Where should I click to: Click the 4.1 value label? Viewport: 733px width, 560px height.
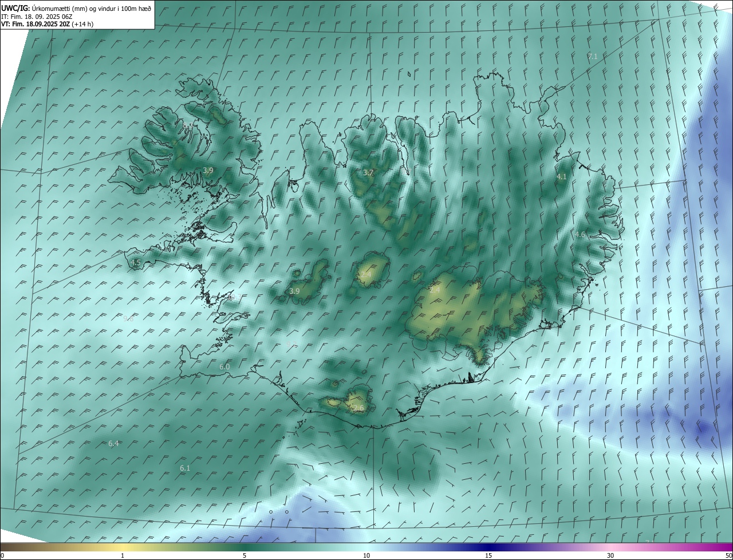[x=561, y=177]
